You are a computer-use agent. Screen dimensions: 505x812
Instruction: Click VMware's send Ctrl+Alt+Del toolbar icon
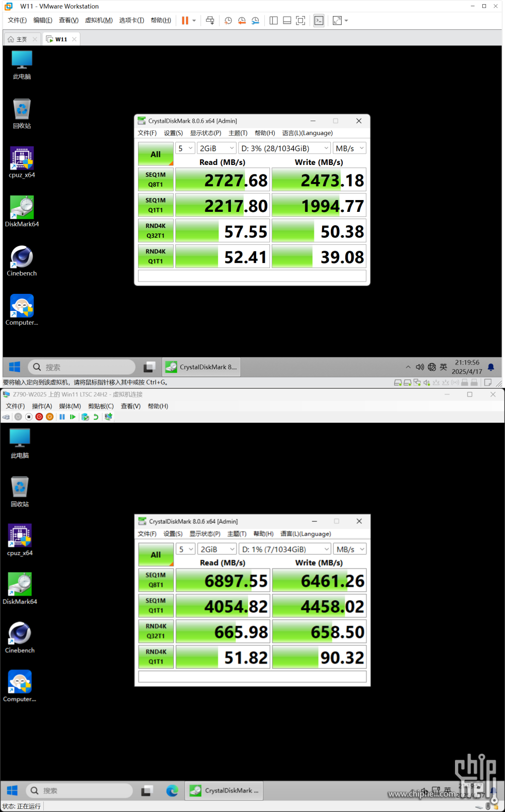210,21
